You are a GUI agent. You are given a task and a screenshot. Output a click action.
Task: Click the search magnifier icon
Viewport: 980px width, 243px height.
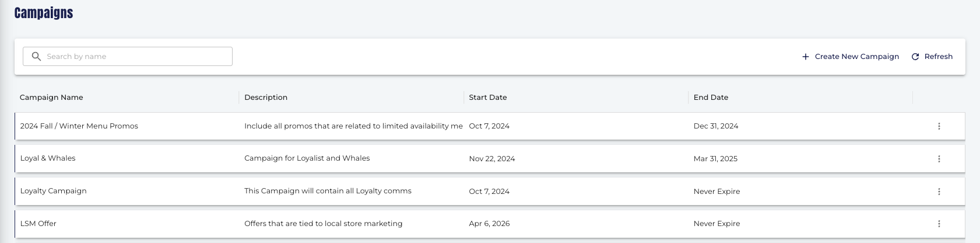pyautogui.click(x=36, y=56)
